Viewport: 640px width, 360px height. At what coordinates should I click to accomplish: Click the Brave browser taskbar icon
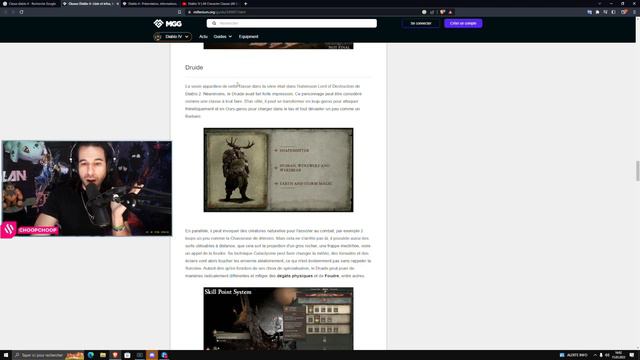(115, 355)
